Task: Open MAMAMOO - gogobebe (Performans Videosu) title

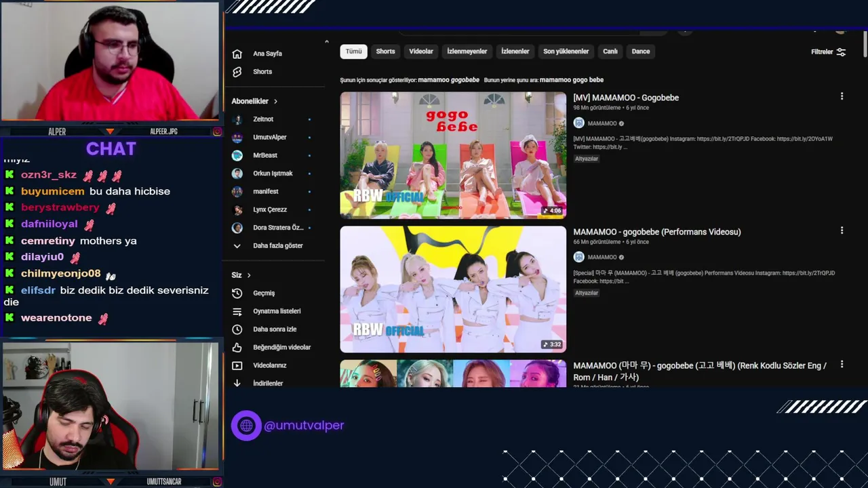Action: [657, 232]
